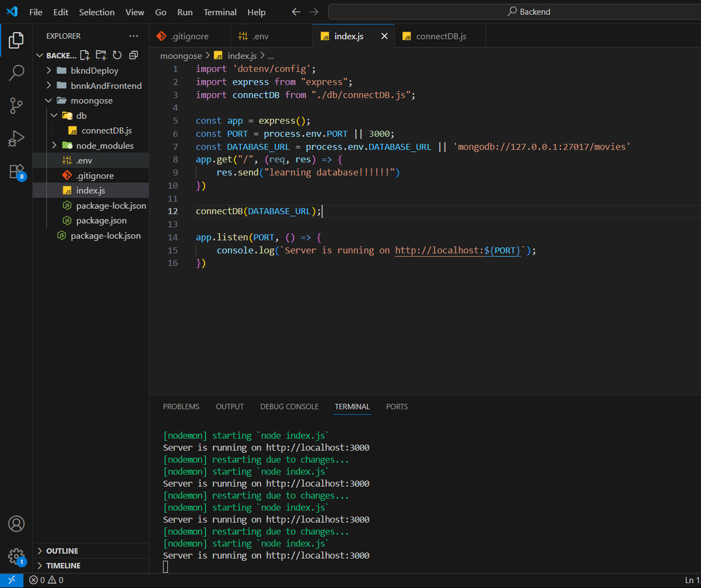Image resolution: width=701 pixels, height=588 pixels.
Task: Open the Run and Debug view
Action: coord(16,138)
